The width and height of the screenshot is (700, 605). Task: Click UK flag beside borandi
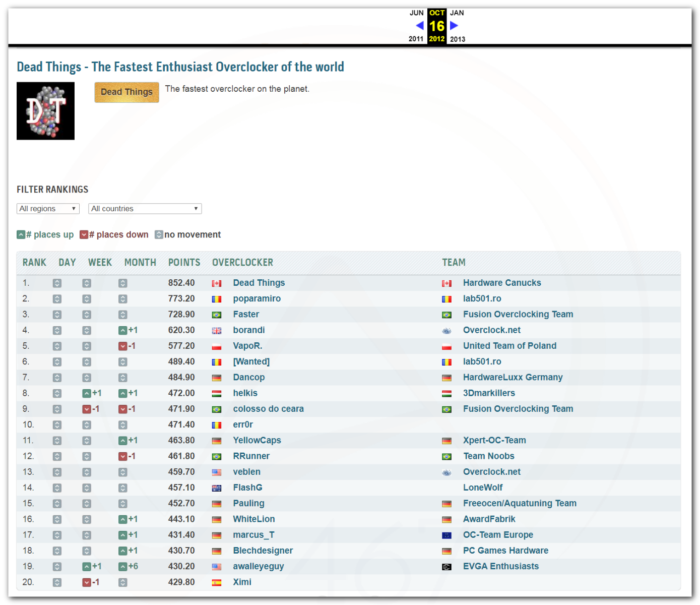pos(217,331)
